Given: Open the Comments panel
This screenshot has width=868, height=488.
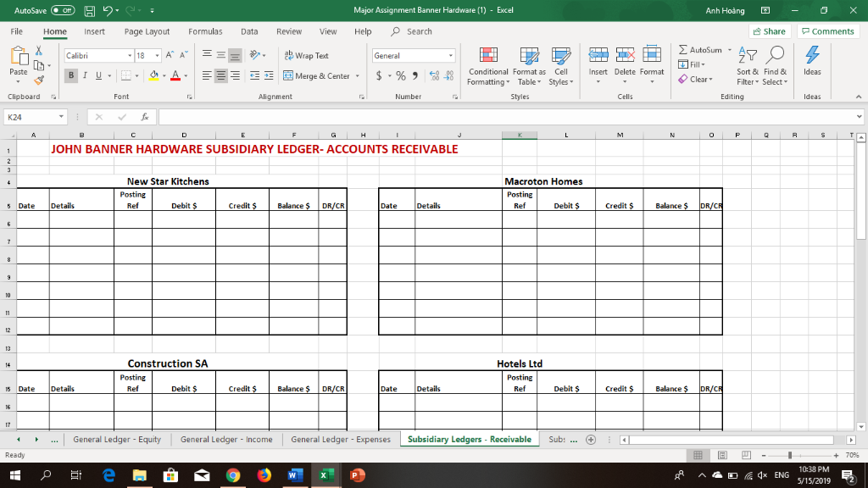Looking at the screenshot, I should click(828, 30).
